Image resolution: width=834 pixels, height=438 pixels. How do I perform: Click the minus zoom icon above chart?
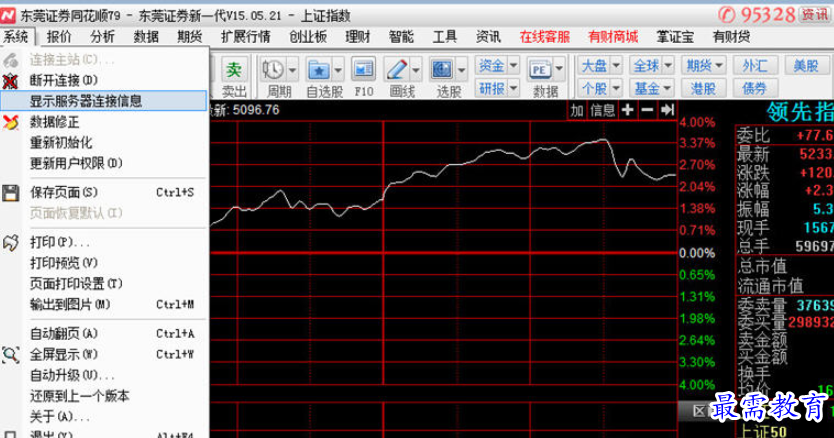point(647,110)
